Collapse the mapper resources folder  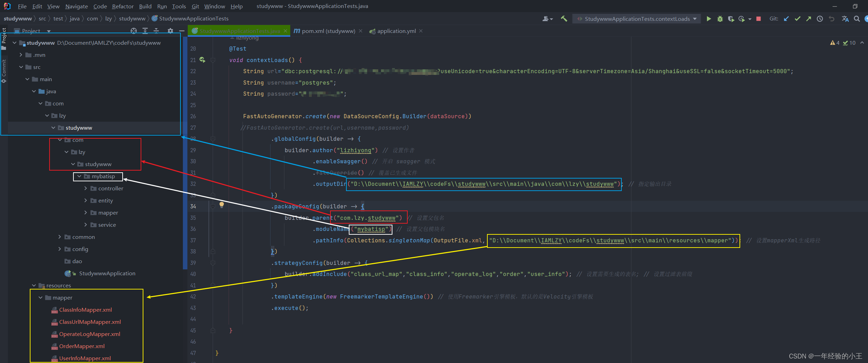(x=41, y=297)
